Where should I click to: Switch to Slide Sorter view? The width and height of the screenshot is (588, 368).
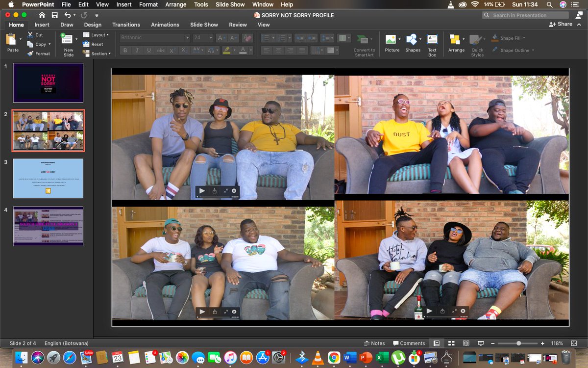pyautogui.click(x=451, y=343)
